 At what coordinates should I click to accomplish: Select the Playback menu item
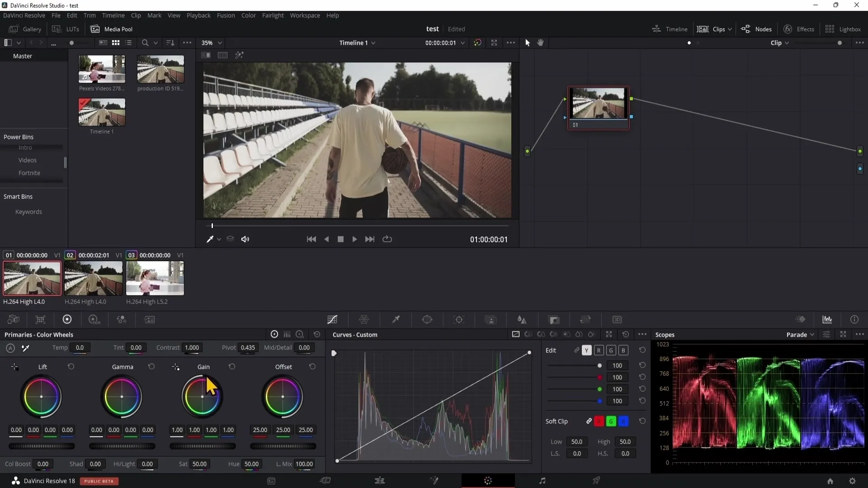pos(199,15)
